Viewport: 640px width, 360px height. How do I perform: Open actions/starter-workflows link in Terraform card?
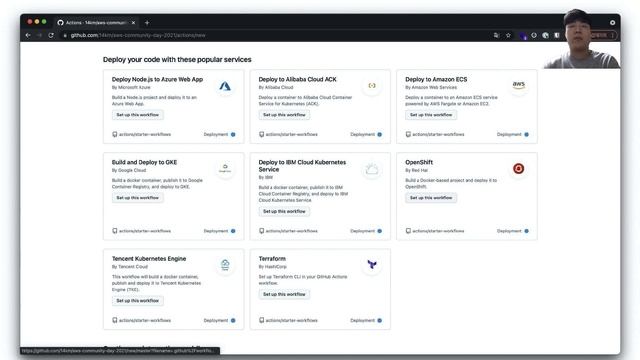click(x=291, y=320)
